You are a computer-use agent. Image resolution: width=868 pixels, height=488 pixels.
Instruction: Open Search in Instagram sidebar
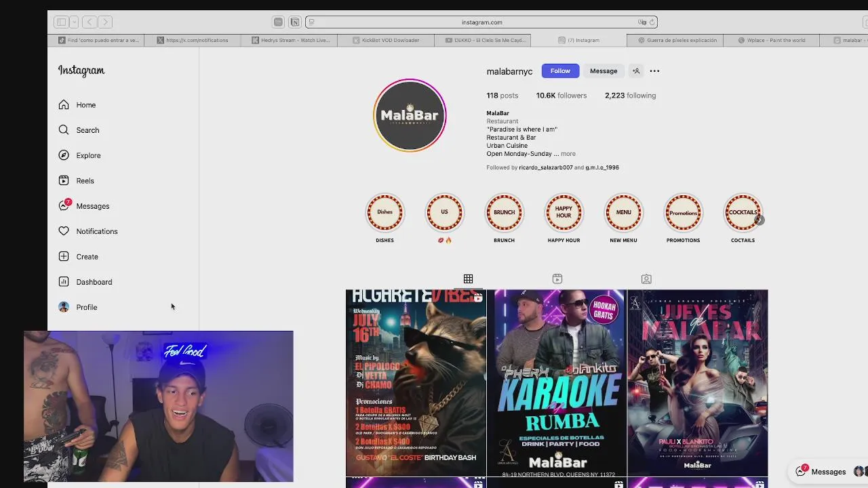pos(78,130)
